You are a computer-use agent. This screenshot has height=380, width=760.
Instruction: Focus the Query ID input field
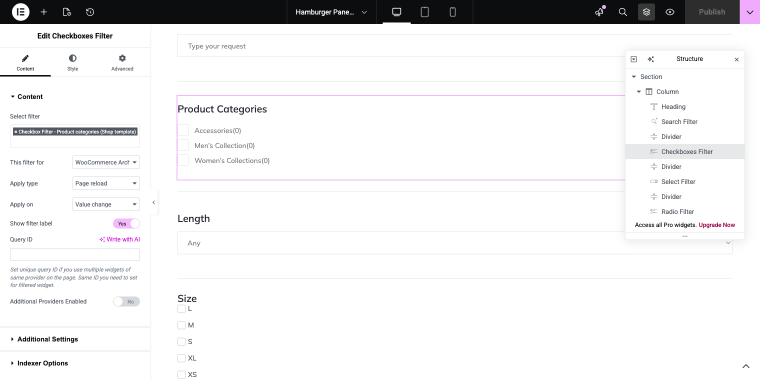tap(75, 254)
